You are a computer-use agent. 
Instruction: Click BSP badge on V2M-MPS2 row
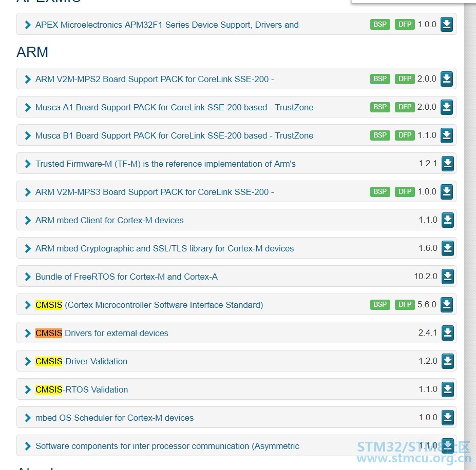(380, 79)
